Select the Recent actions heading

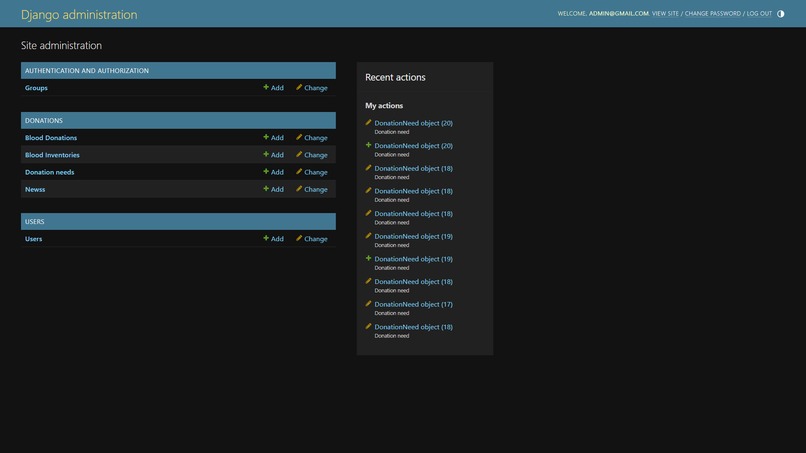(395, 77)
